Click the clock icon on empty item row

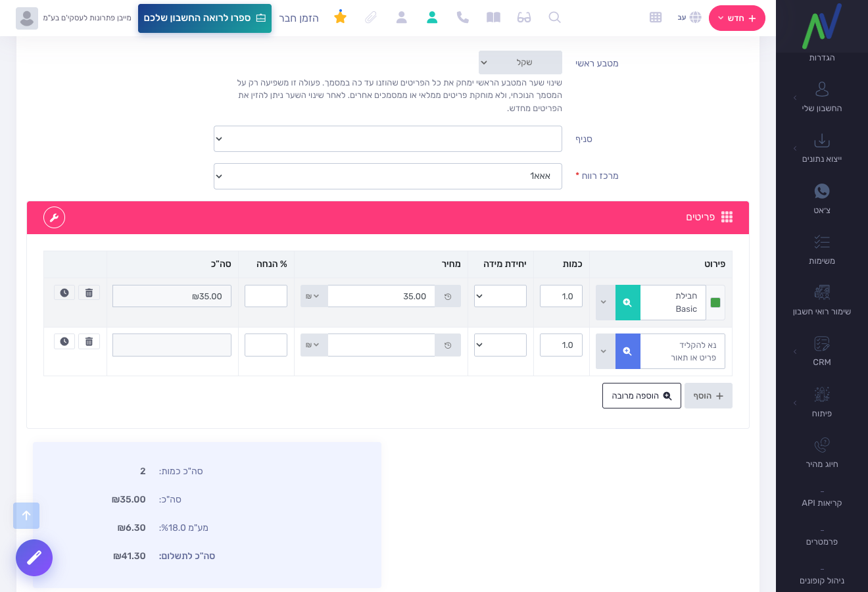coord(64,341)
